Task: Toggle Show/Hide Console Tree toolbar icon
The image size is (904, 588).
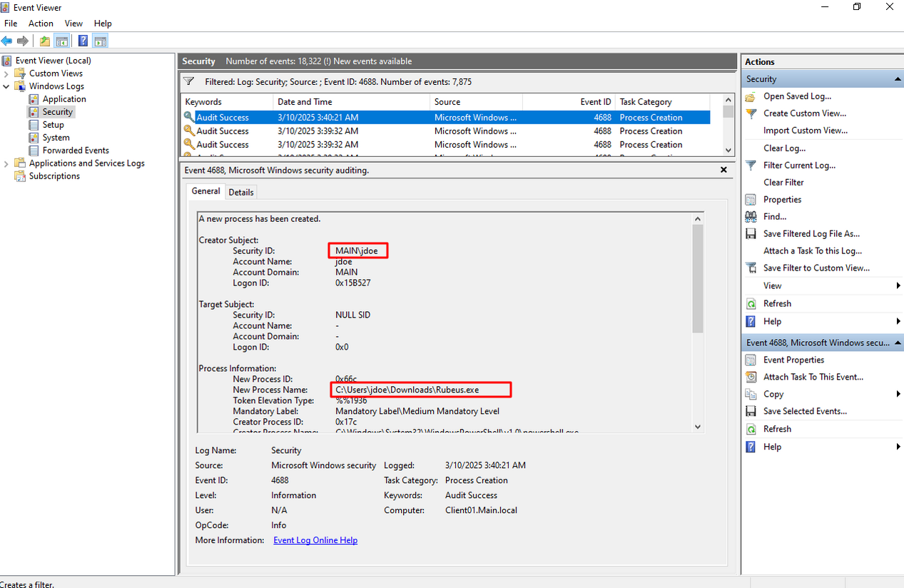Action: pyautogui.click(x=62, y=41)
